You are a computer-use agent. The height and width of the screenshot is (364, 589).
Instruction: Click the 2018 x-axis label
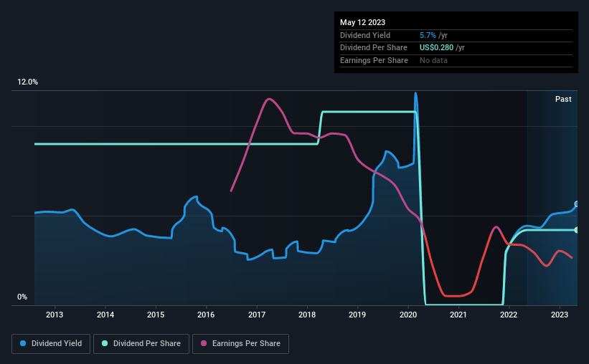pyautogui.click(x=307, y=315)
